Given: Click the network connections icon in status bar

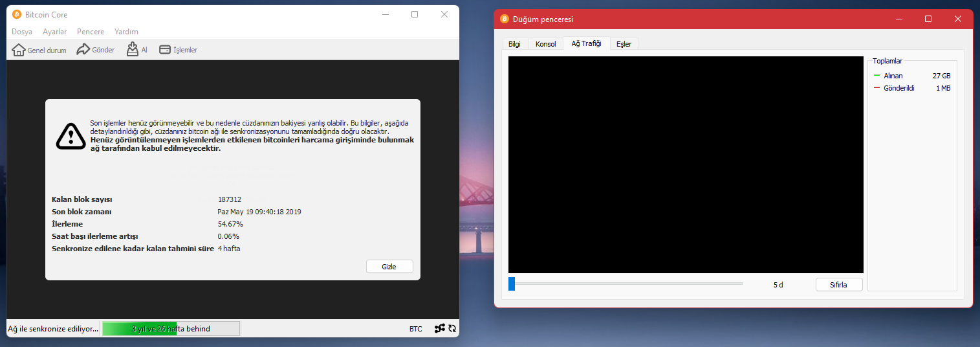Looking at the screenshot, I should click(x=440, y=329).
